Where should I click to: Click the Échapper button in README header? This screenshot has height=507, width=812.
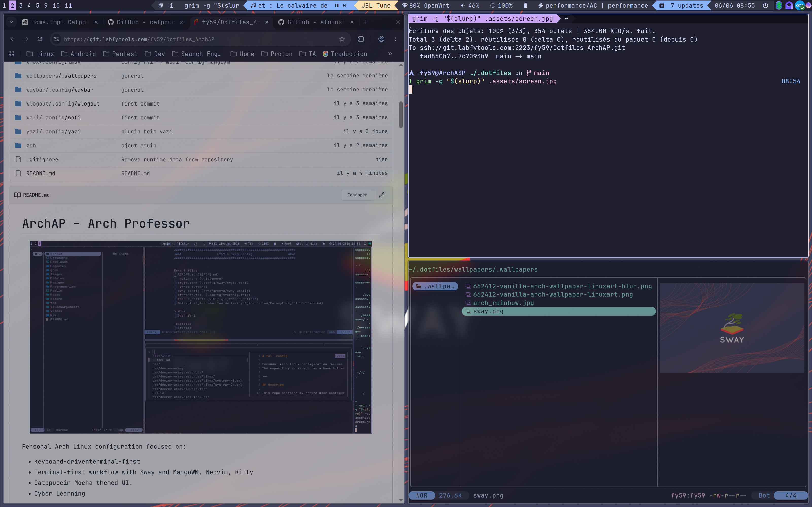(357, 195)
